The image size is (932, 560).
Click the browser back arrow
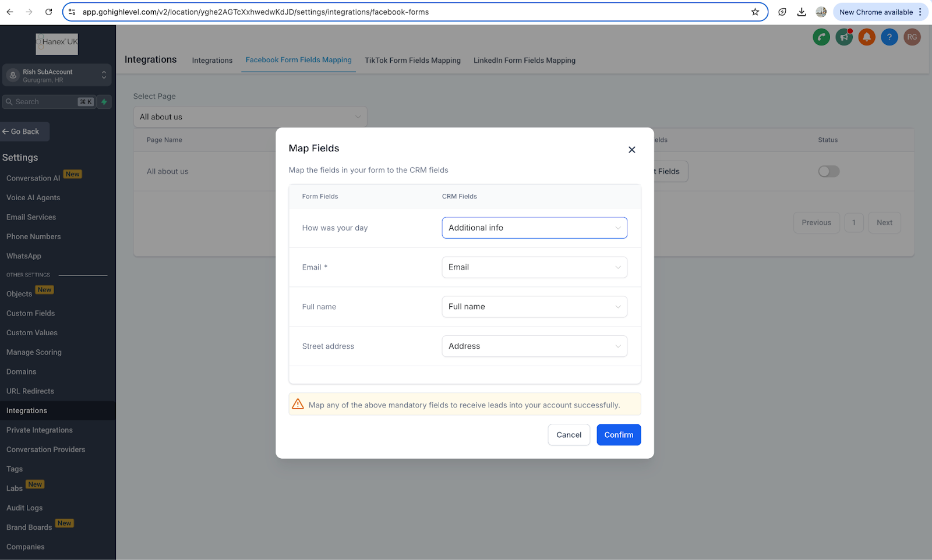10,12
